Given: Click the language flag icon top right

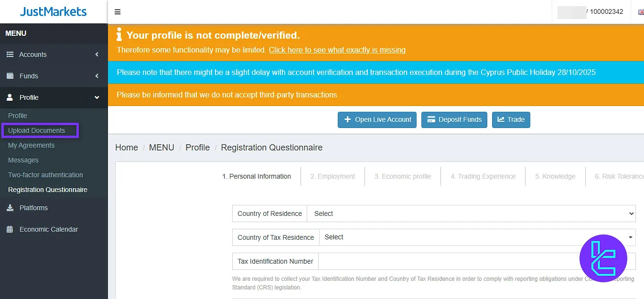Looking at the screenshot, I should tap(641, 12).
